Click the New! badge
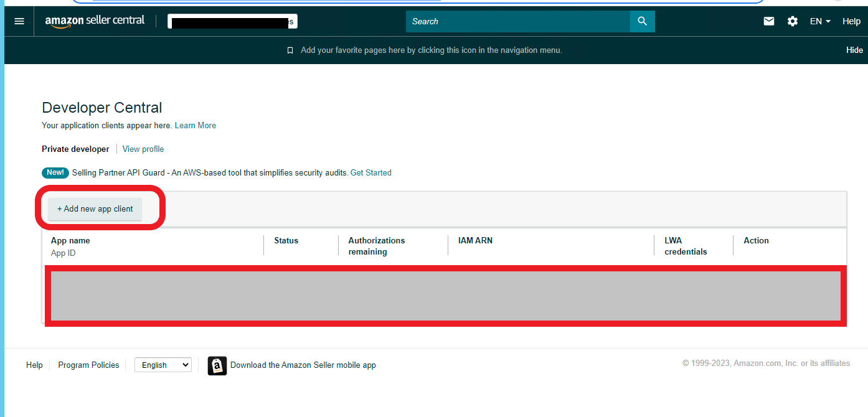Screen dimensions: 868x417 [x=55, y=172]
